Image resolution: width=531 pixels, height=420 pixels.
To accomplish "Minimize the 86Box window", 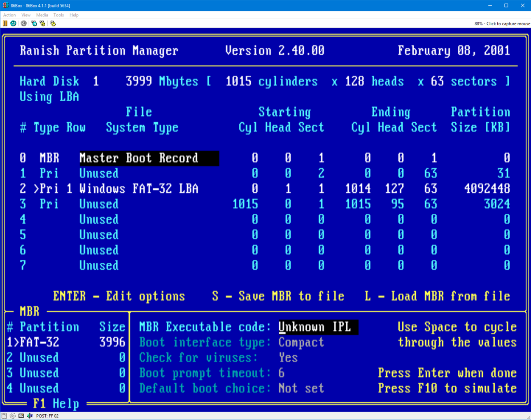I will click(x=490, y=5).
